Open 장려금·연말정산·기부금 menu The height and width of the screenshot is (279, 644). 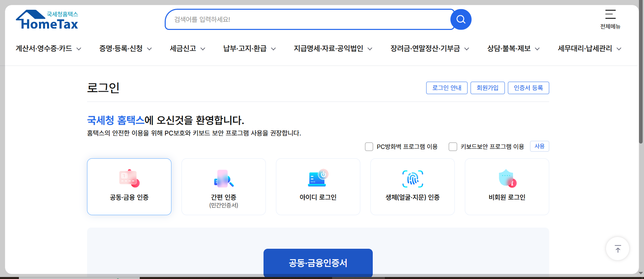[425, 48]
